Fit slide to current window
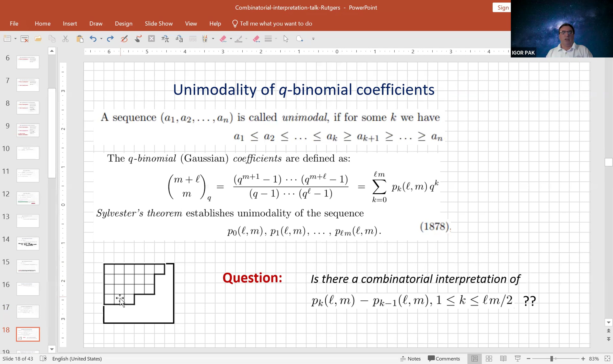 click(x=607, y=359)
